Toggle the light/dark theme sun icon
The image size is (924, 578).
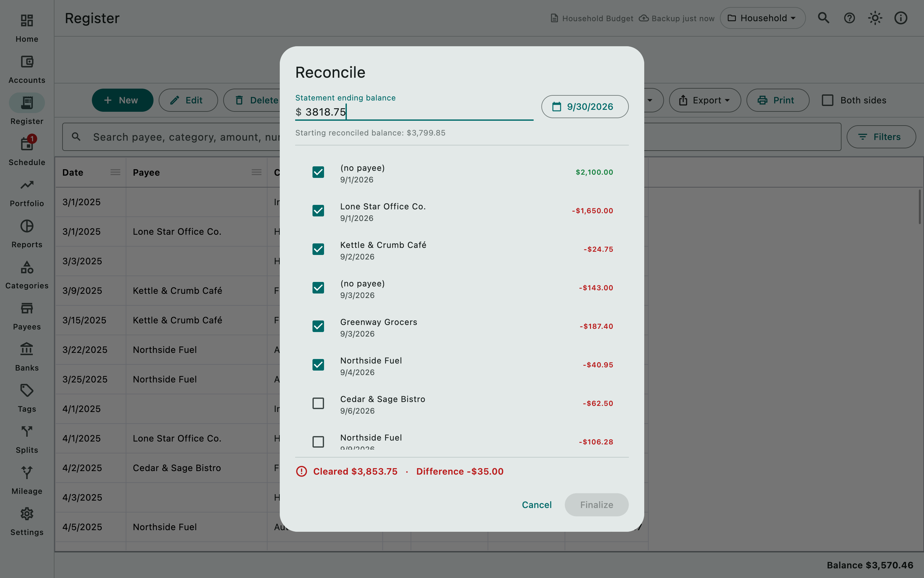[875, 18]
